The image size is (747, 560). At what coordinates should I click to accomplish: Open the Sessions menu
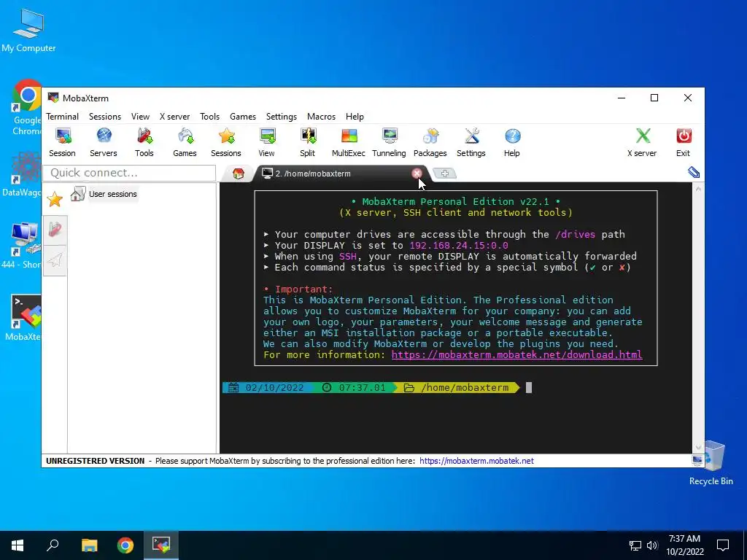tap(105, 117)
